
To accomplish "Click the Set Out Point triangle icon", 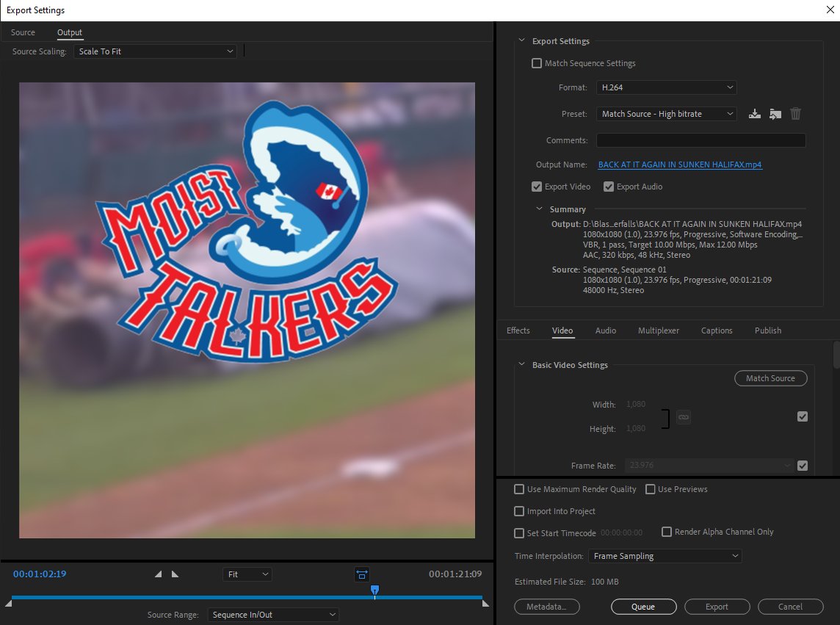I will (175, 574).
